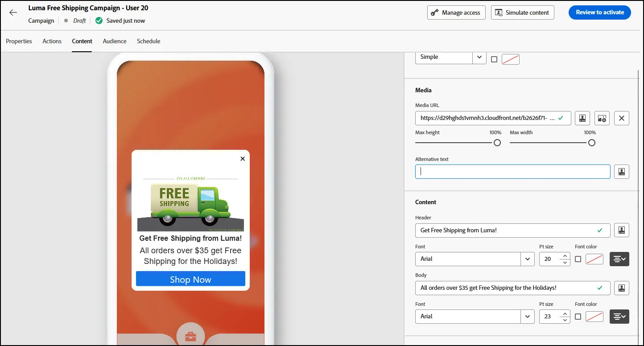
Task: Clear the Media URL with X icon
Action: [622, 118]
